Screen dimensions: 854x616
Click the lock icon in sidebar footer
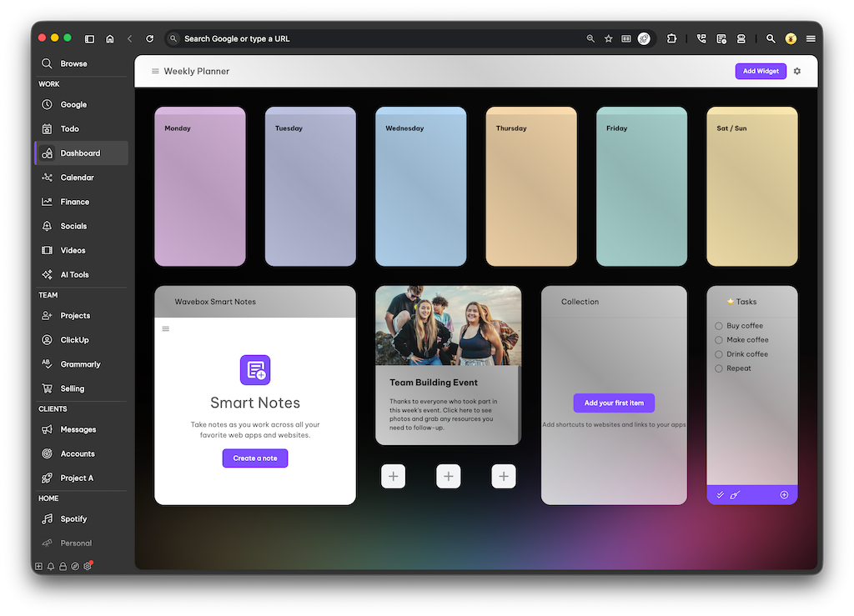coord(63,567)
